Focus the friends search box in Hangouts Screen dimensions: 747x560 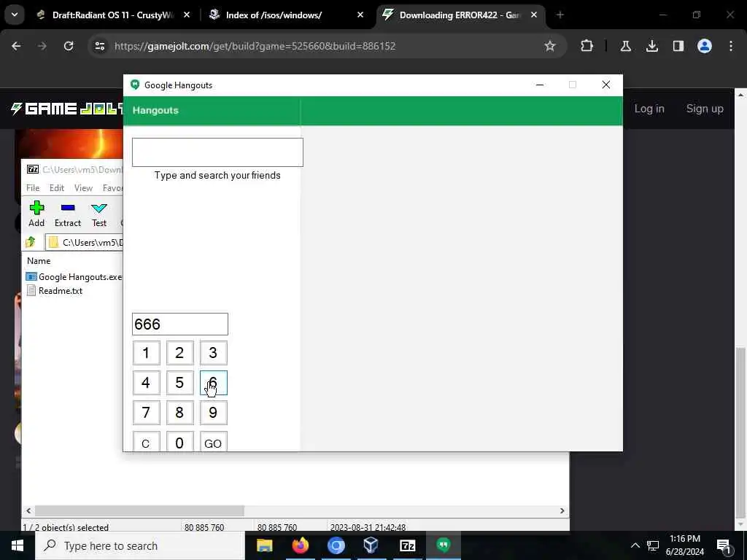point(217,152)
